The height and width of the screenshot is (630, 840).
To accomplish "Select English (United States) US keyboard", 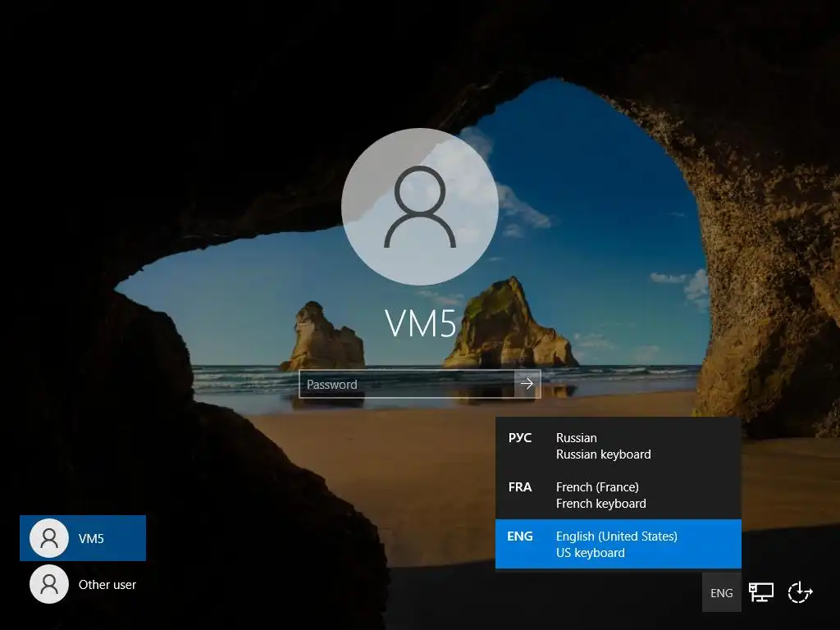I will [x=619, y=544].
